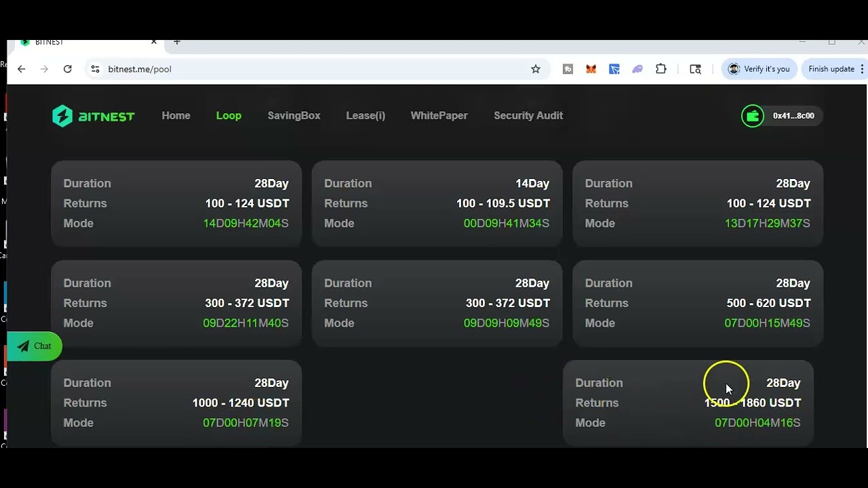Open the Security Audit page
Viewport: 868px width, 488px height.
click(x=528, y=116)
